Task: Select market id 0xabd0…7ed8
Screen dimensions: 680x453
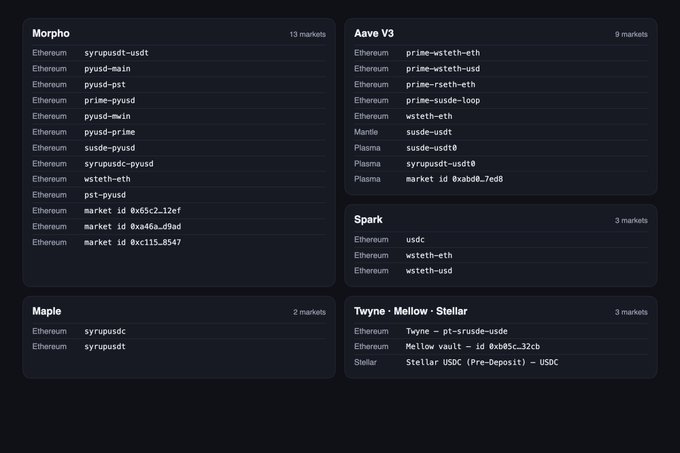Action: [x=501, y=179]
